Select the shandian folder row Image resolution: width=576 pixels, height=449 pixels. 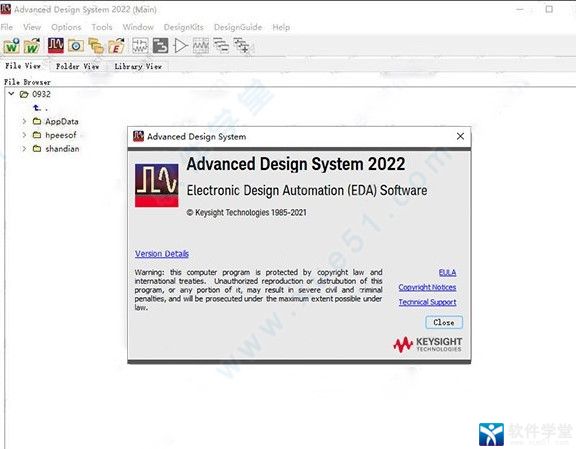point(56,148)
